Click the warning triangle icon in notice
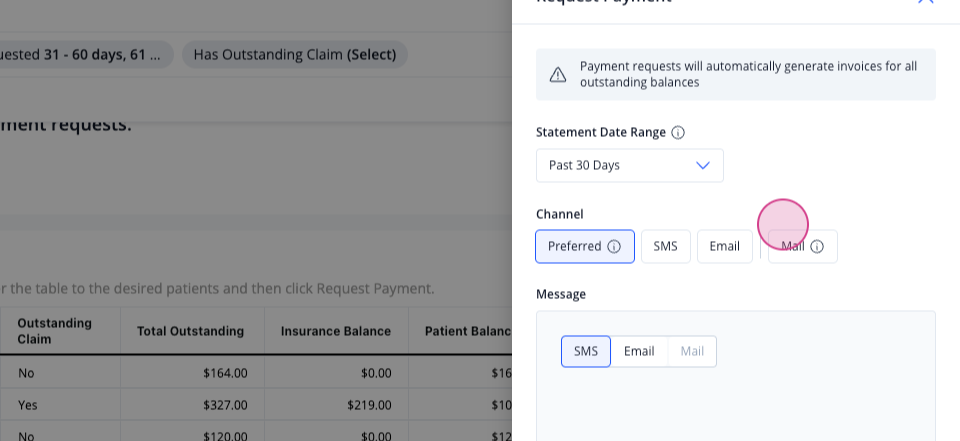This screenshot has height=441, width=960. (x=558, y=75)
